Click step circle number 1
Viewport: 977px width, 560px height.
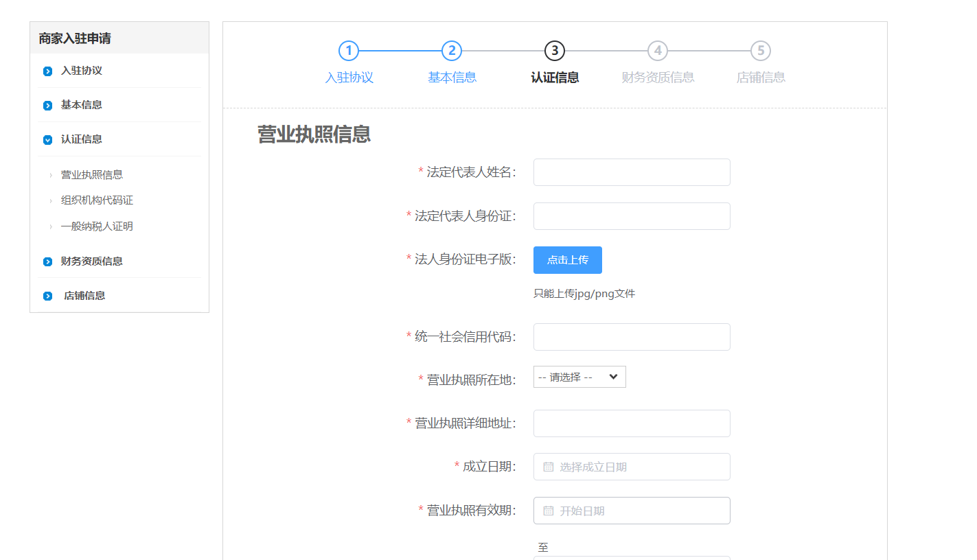tap(349, 51)
